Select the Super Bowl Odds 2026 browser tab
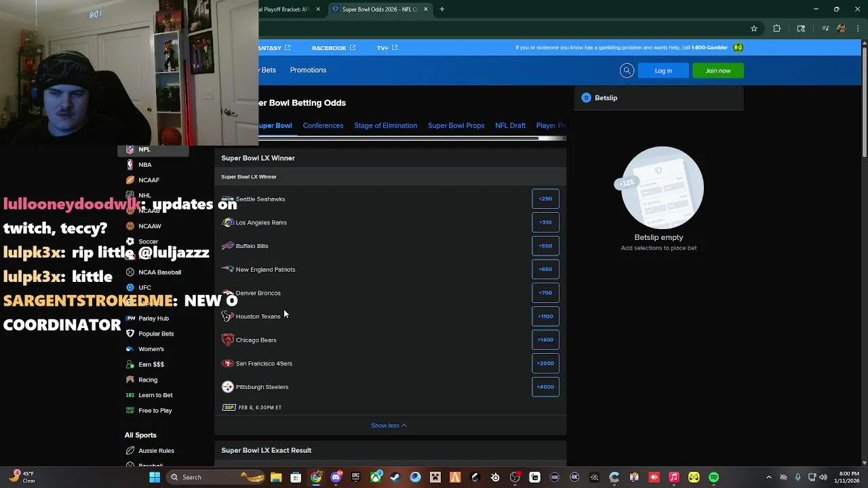The height and width of the screenshot is (488, 868). click(x=380, y=9)
